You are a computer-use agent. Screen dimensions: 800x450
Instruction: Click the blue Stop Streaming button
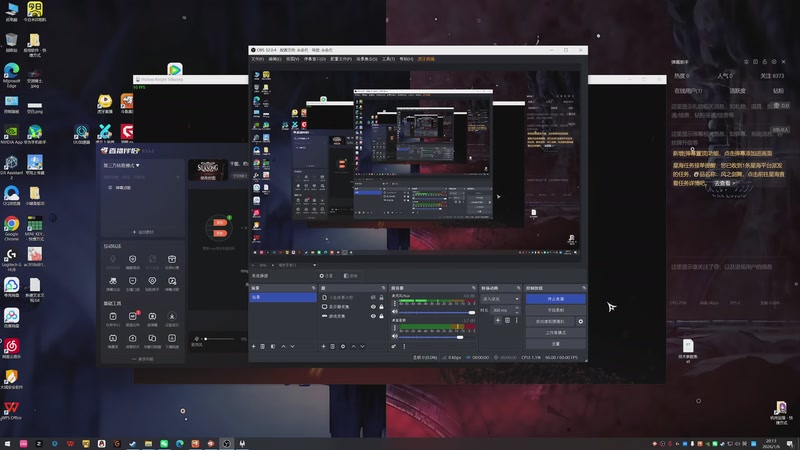pos(556,299)
